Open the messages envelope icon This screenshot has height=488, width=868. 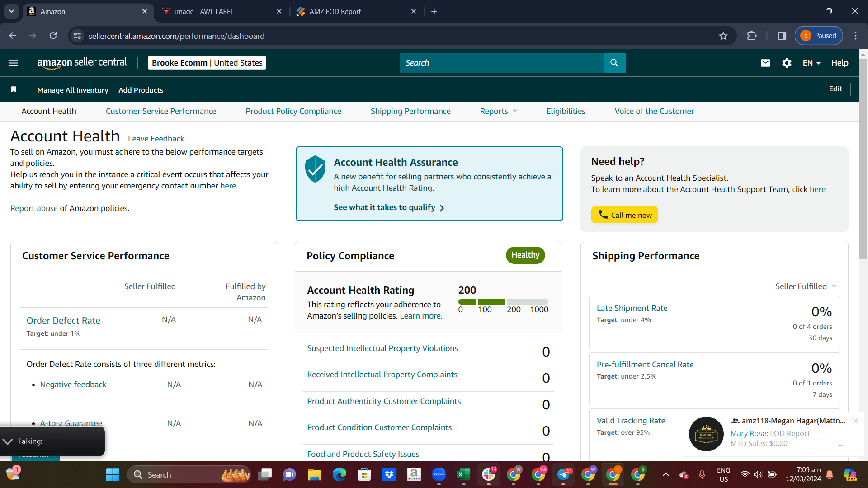765,63
